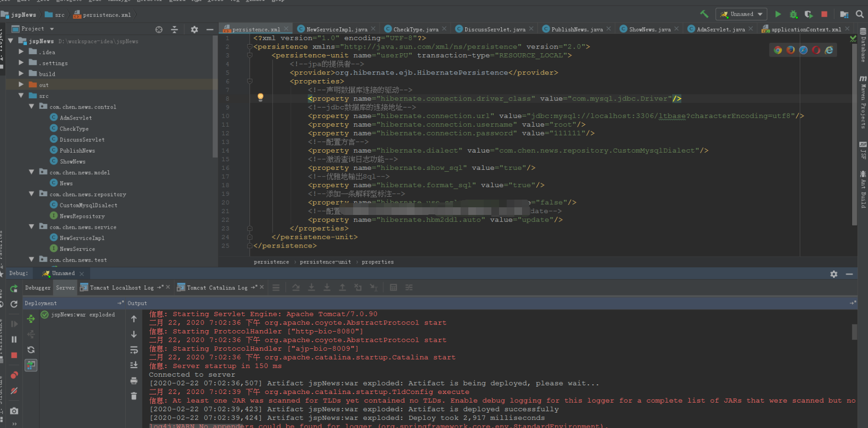Screen dimensions: 868x428
Task: Open the Unnamed run configuration dropdown
Action: (741, 14)
